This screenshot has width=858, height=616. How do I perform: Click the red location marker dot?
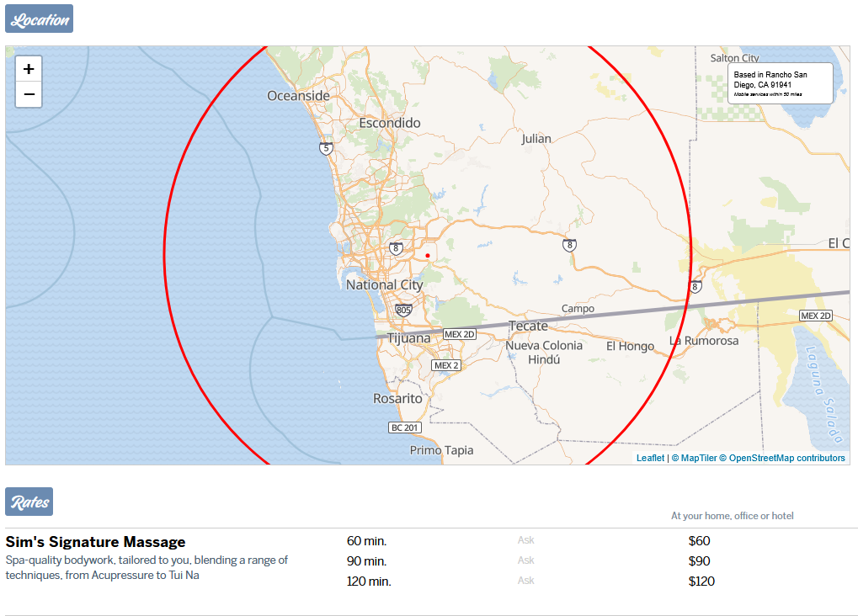428,255
